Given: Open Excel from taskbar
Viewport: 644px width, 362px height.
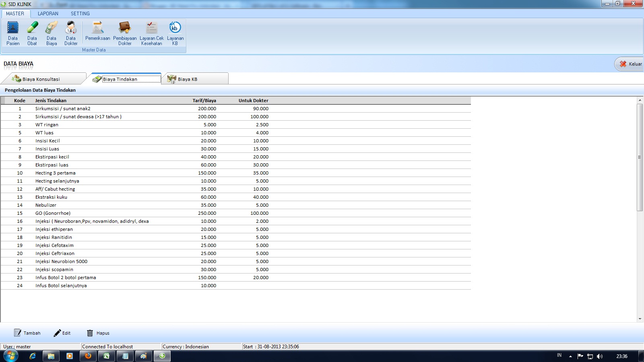Looking at the screenshot, I should [107, 356].
